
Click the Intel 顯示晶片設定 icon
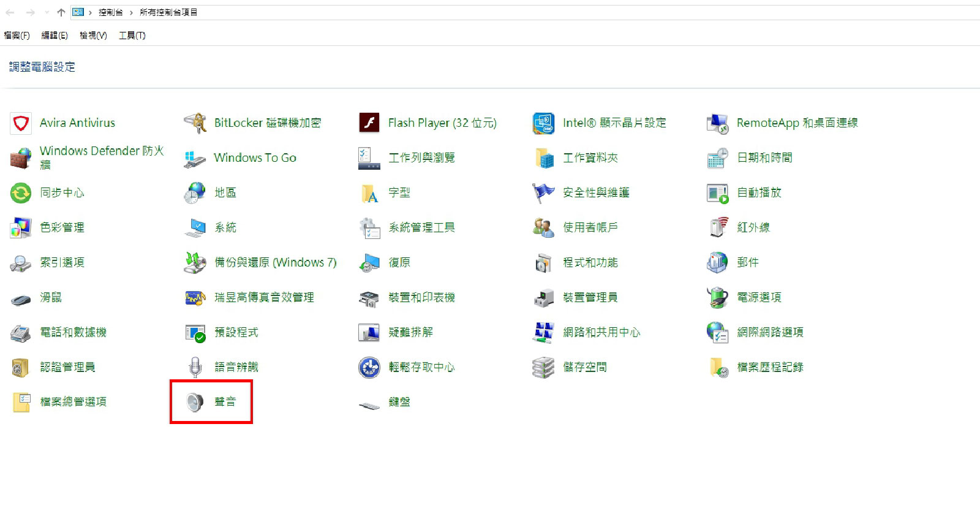(x=543, y=123)
